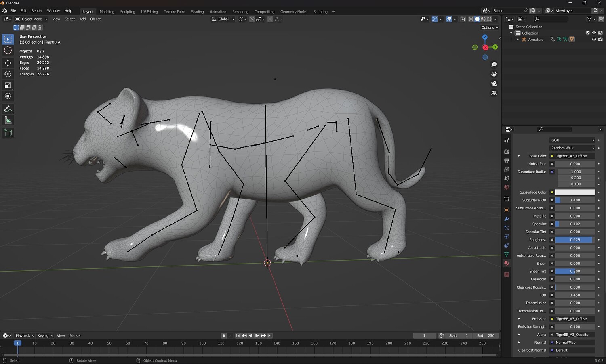Viewport: 606px width, 364px height.
Task: Switch to wireframe viewport shading
Action: pyautogui.click(x=471, y=19)
